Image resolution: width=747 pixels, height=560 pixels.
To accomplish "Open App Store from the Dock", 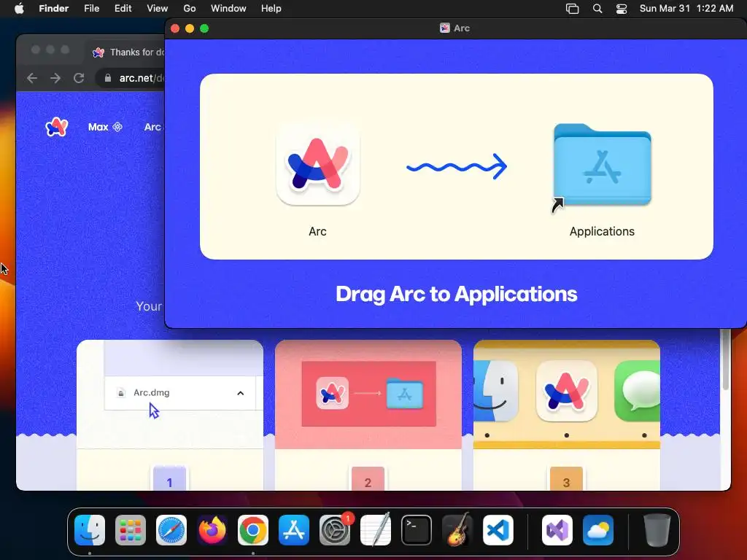I will click(294, 530).
